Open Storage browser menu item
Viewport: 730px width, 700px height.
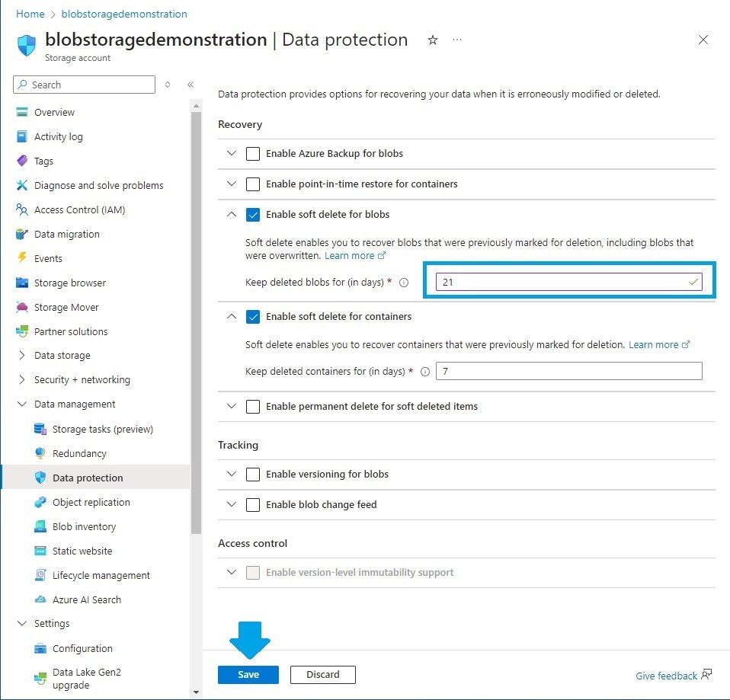click(70, 283)
